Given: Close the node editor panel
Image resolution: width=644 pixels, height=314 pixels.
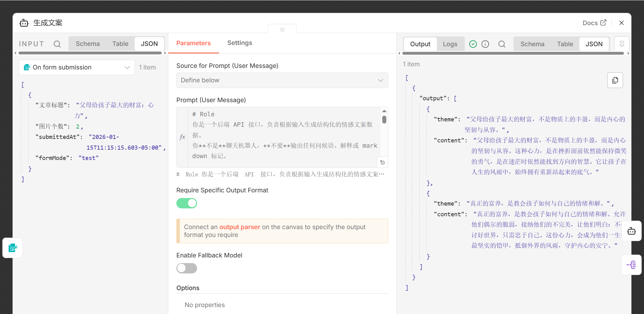Looking at the screenshot, I should pyautogui.click(x=621, y=23).
